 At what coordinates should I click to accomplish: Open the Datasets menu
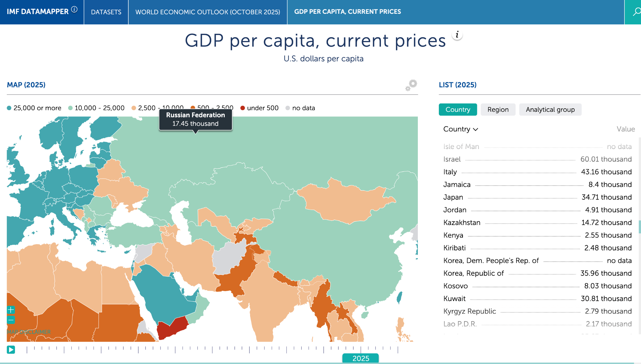106,12
